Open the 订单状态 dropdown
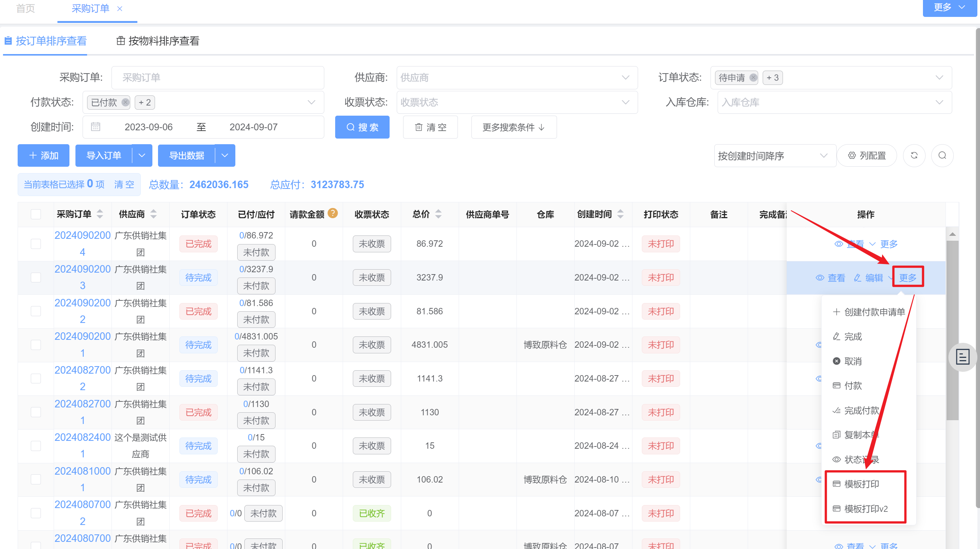Viewport: 980px width, 549px height. click(831, 78)
